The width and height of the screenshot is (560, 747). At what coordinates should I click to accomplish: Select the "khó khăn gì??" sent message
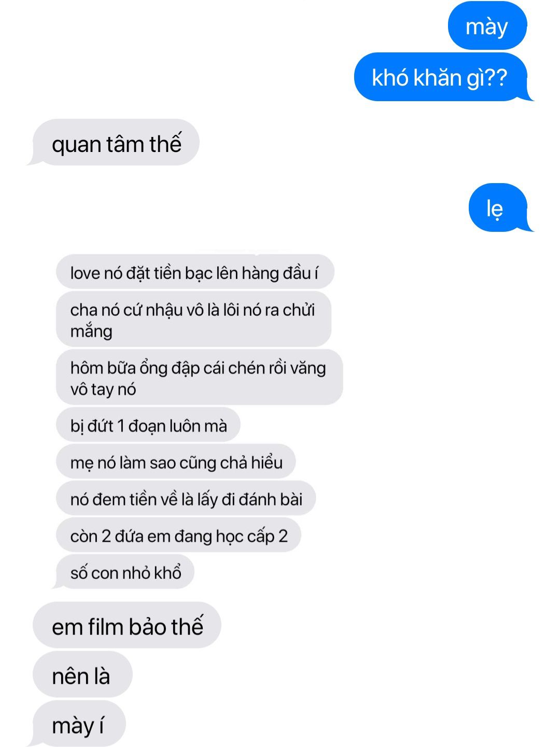441,77
